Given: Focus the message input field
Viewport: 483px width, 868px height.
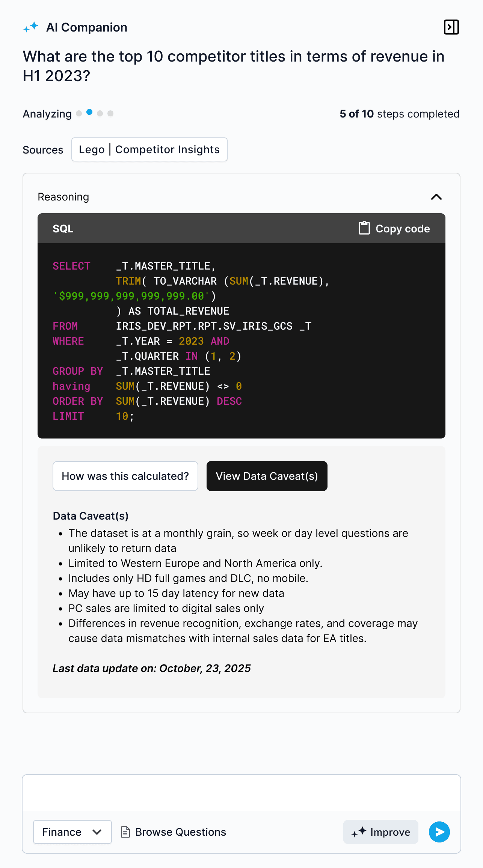Looking at the screenshot, I should tap(241, 793).
